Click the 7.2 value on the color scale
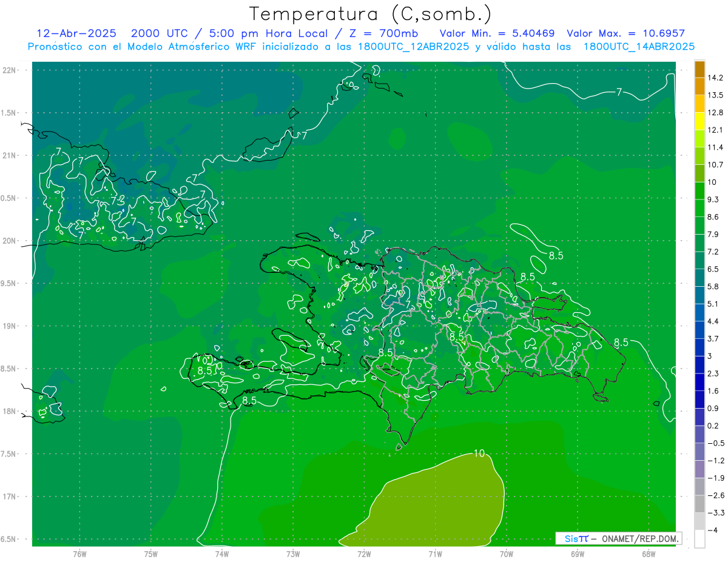Screen dimensions: 728x562 click(714, 251)
